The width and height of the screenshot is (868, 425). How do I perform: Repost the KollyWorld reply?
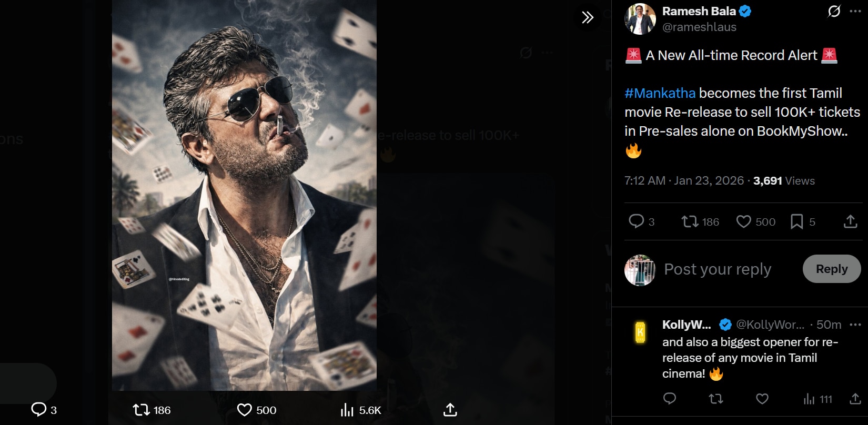pyautogui.click(x=716, y=399)
